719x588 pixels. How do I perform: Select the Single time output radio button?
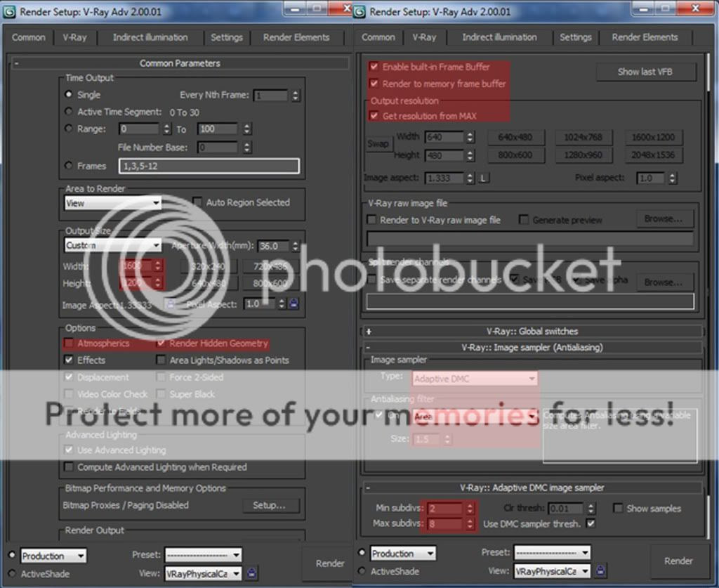69,94
